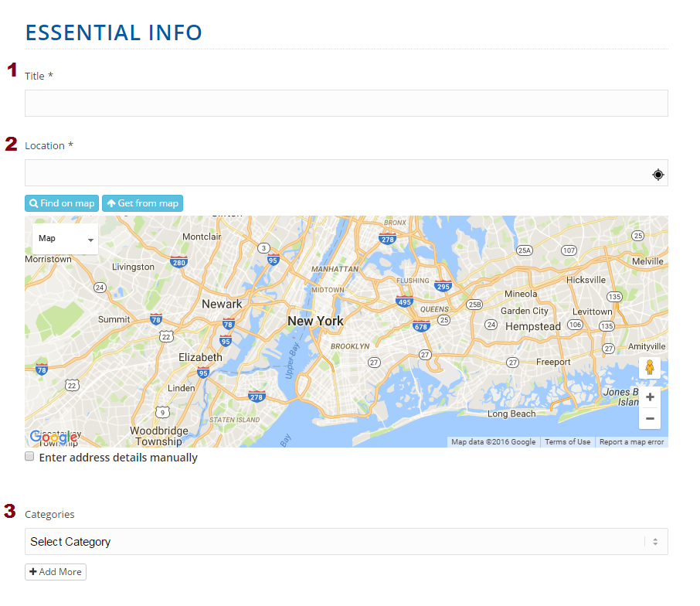Open Street View pegman icon on map
The image size is (700, 606).
pyautogui.click(x=650, y=367)
